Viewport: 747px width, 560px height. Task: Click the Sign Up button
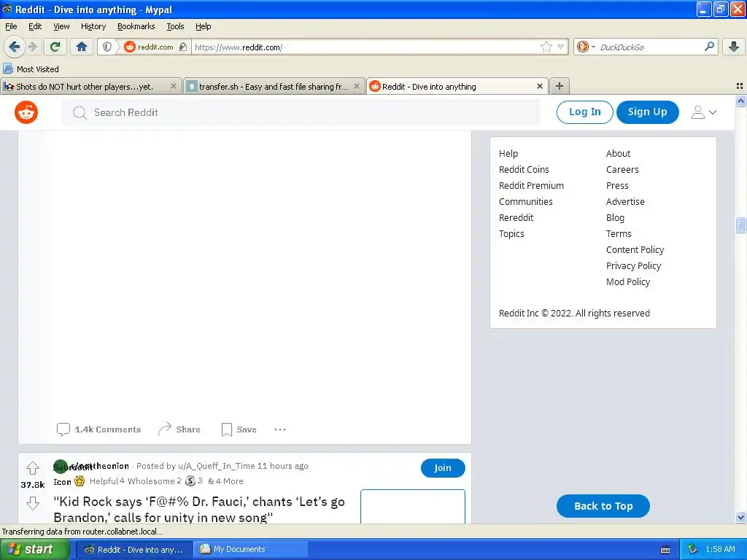click(648, 112)
